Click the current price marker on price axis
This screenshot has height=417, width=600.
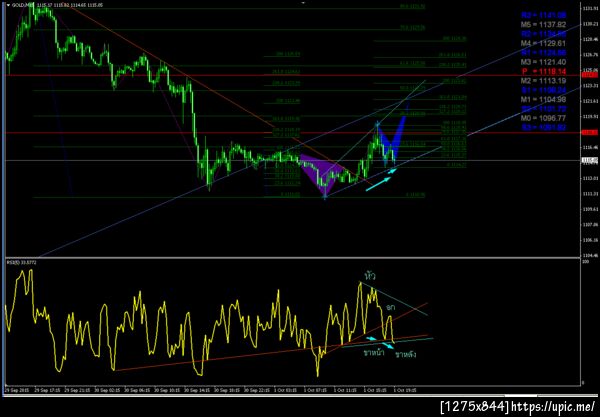(589, 160)
